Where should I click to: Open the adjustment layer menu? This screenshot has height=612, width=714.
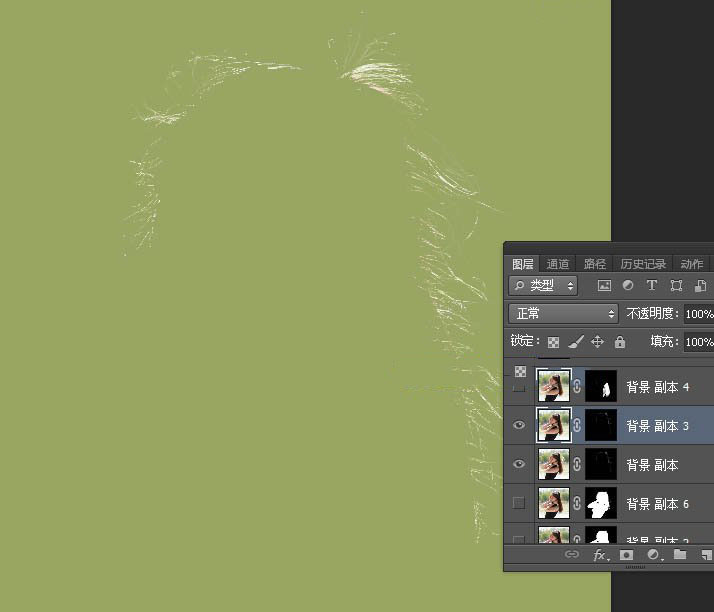(653, 554)
